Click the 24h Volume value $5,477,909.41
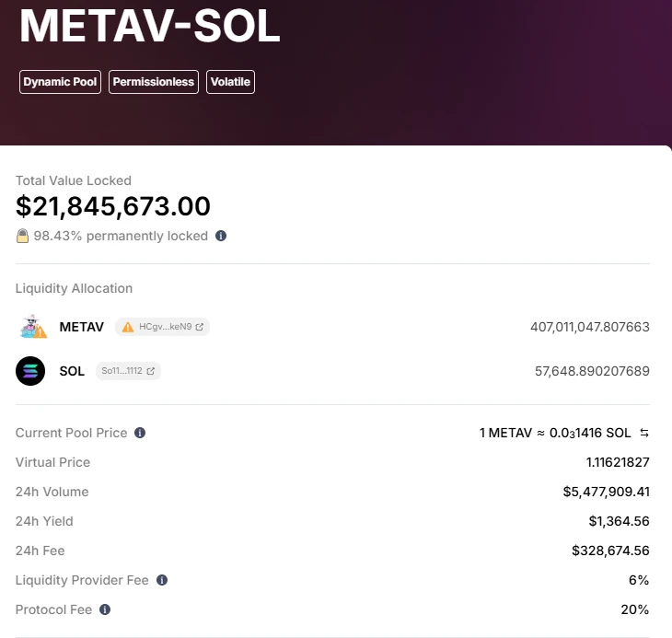672x638 pixels. (x=607, y=492)
